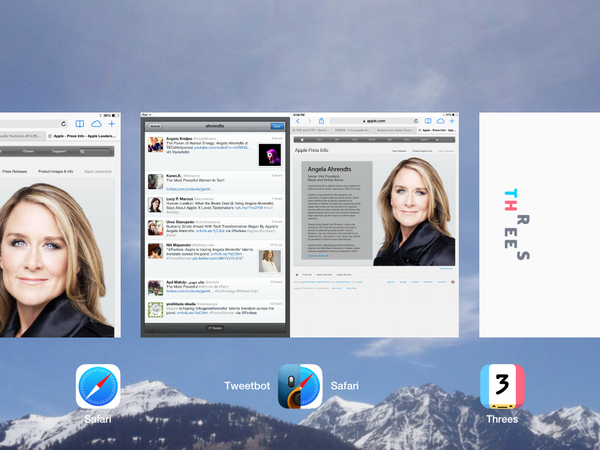Add new tab in middle Safari card
The width and height of the screenshot is (600, 450).
pyautogui.click(x=452, y=121)
